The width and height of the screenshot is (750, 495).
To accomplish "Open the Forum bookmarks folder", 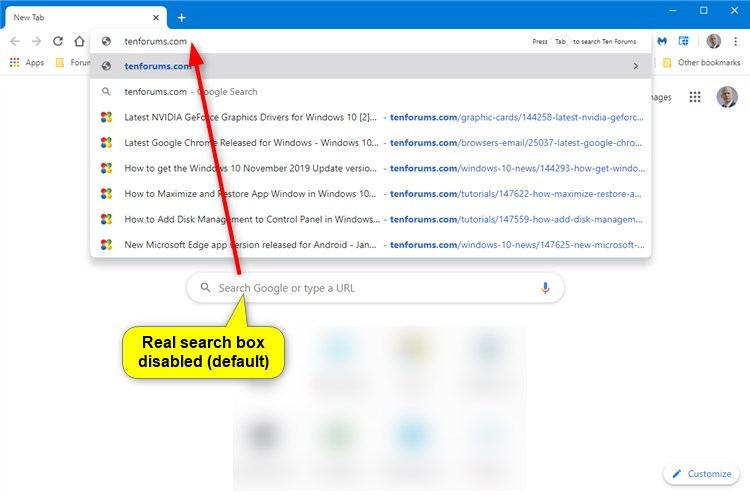I will (73, 62).
